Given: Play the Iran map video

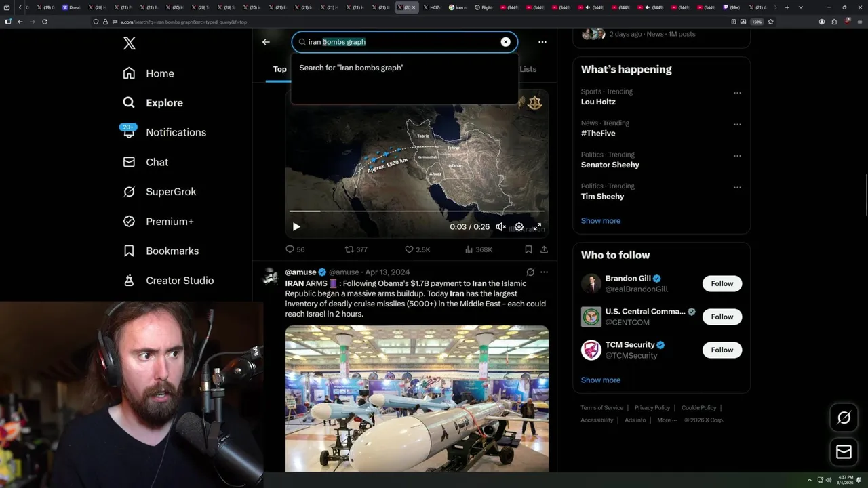Looking at the screenshot, I should click(296, 227).
